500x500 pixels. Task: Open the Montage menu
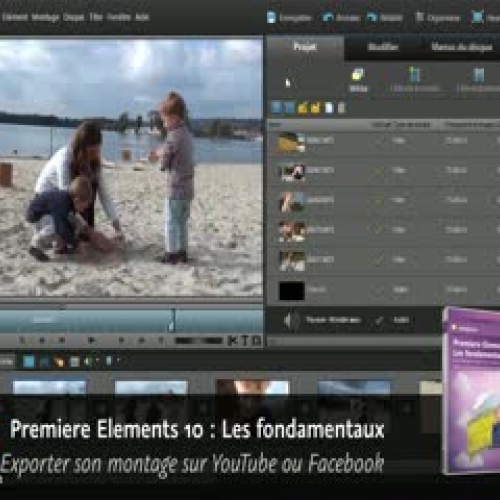pos(45,17)
